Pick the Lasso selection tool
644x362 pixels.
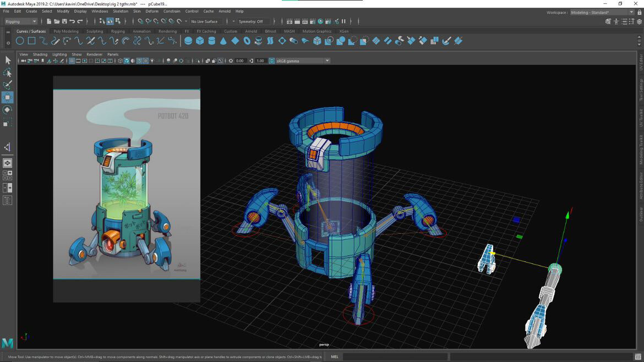tap(8, 73)
